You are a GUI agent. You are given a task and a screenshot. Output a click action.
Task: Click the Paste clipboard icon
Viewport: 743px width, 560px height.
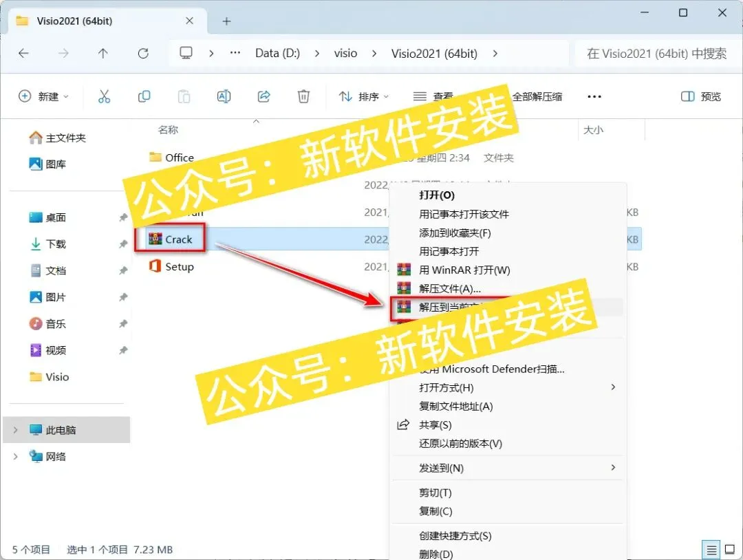click(184, 96)
